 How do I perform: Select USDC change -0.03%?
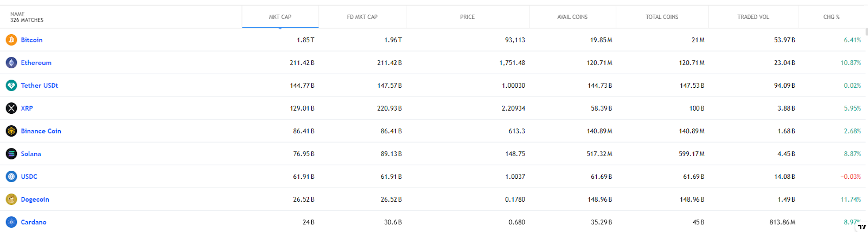click(851, 177)
